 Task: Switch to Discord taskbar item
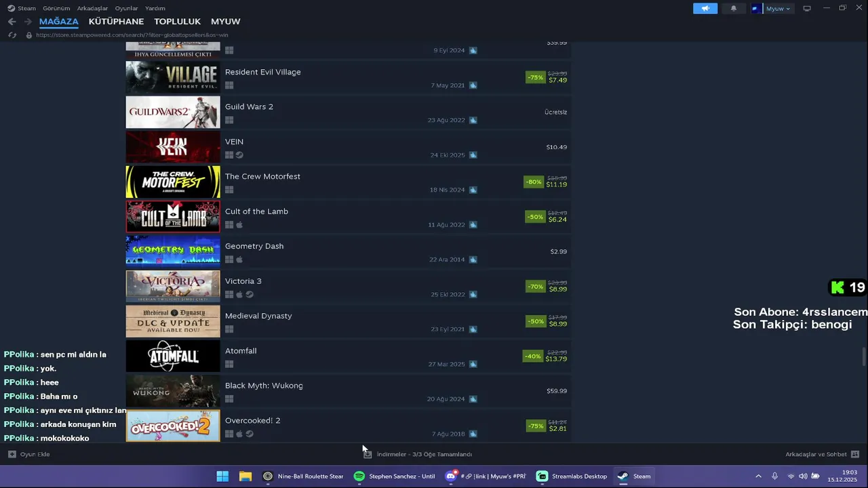click(486, 476)
